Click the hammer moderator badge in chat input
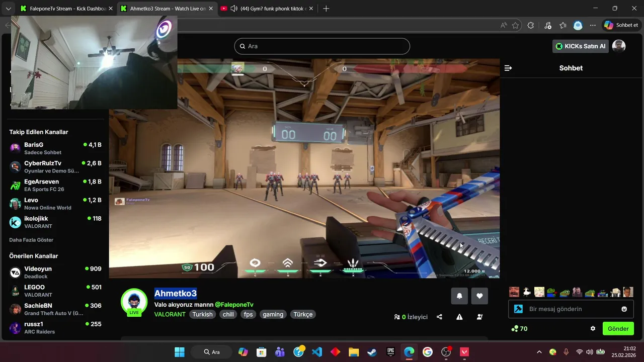Screen dimensions: 644x362 [x=518, y=309]
